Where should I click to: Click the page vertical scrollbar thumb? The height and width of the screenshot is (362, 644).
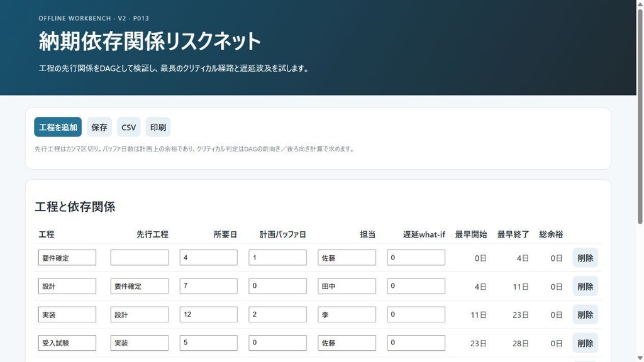[640, 116]
